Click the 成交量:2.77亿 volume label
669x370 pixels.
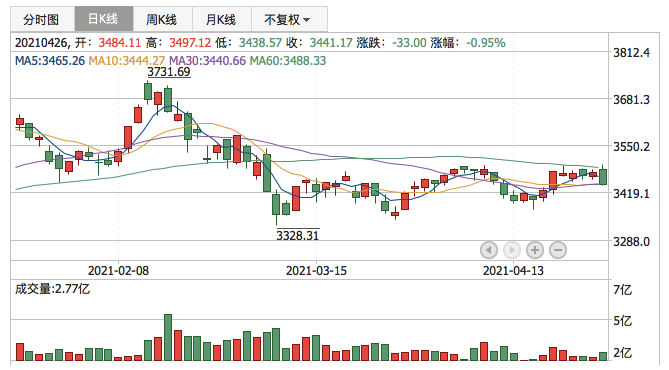tap(52, 289)
